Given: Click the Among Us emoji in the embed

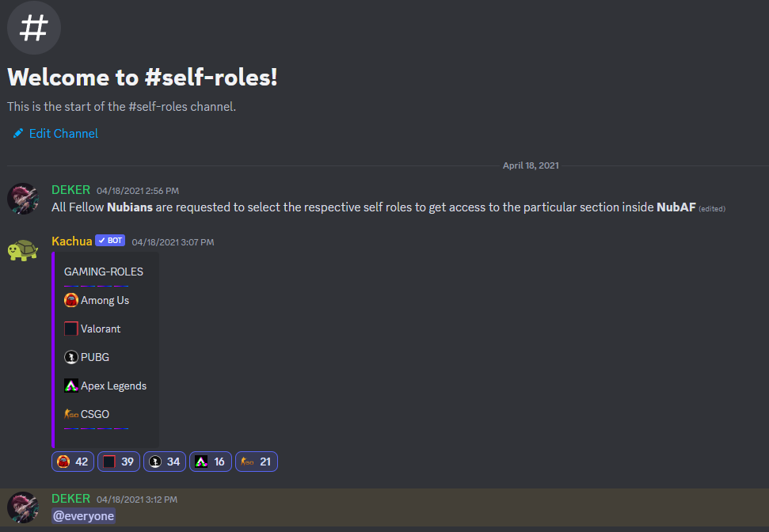Looking at the screenshot, I should click(71, 300).
